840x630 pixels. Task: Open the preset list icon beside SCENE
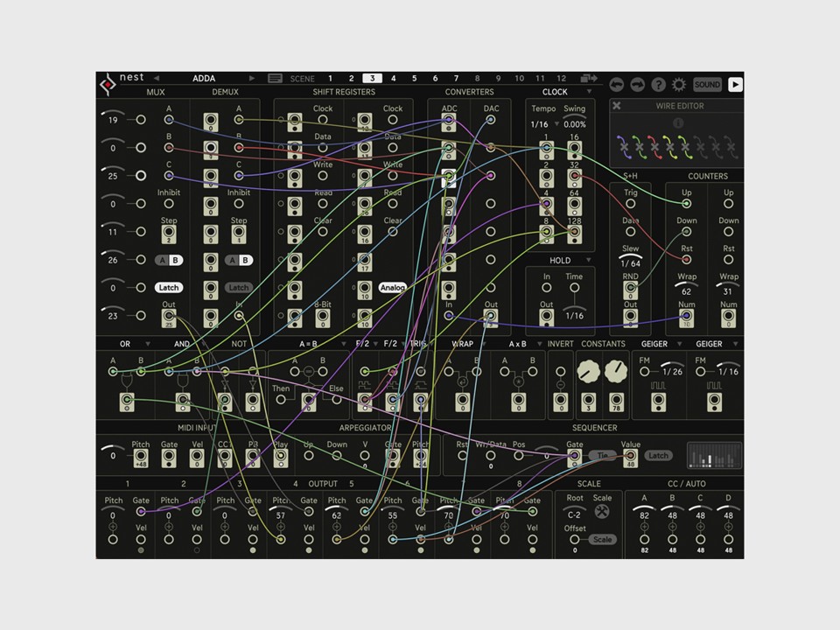coord(275,79)
